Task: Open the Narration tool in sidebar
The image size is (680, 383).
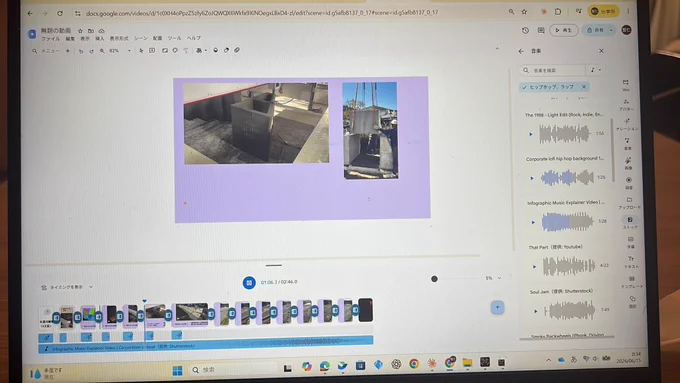Action: [627, 124]
